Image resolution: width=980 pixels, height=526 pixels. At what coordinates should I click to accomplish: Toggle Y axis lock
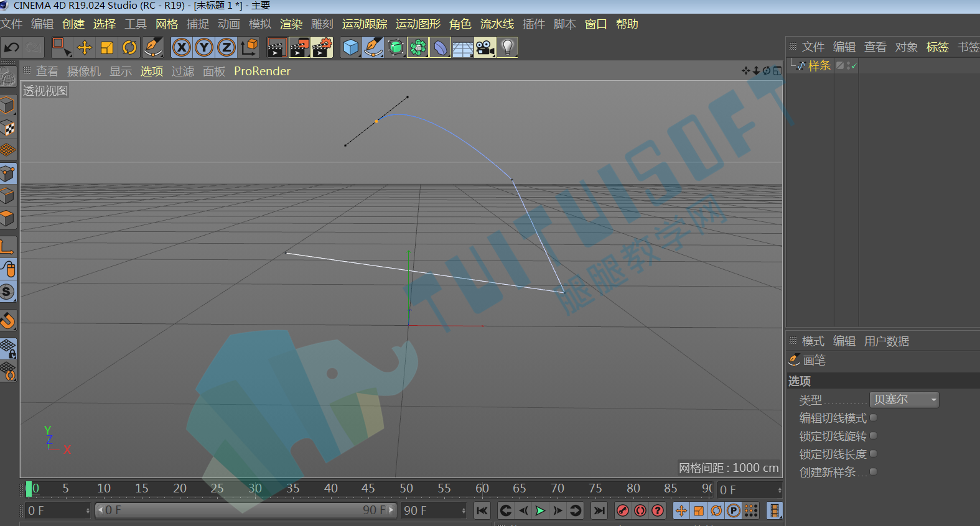[x=204, y=47]
